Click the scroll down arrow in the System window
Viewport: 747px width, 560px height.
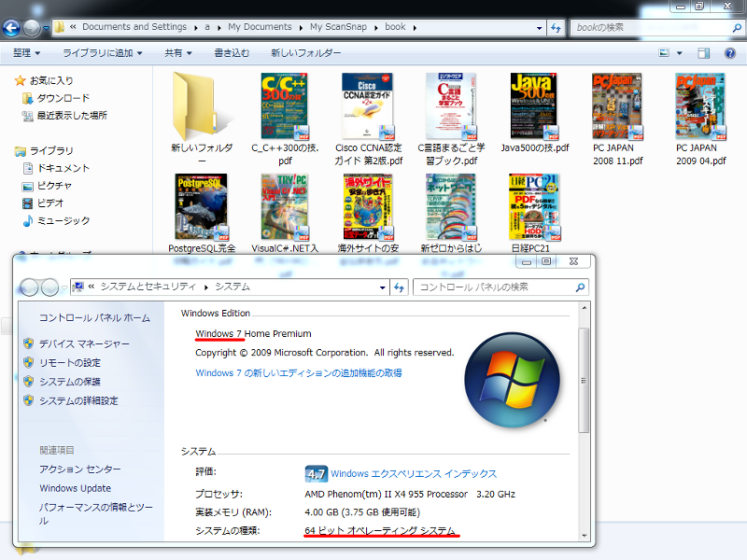point(585,536)
